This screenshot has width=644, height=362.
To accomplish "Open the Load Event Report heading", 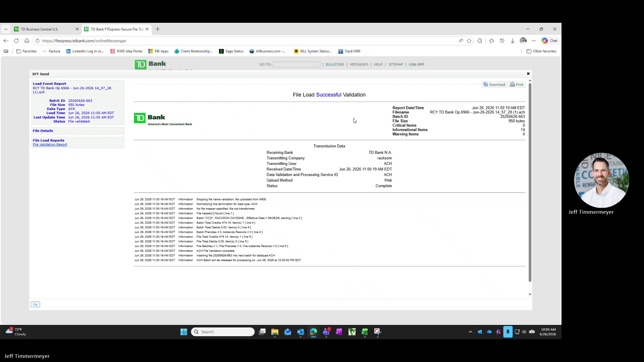I will 50,84.
